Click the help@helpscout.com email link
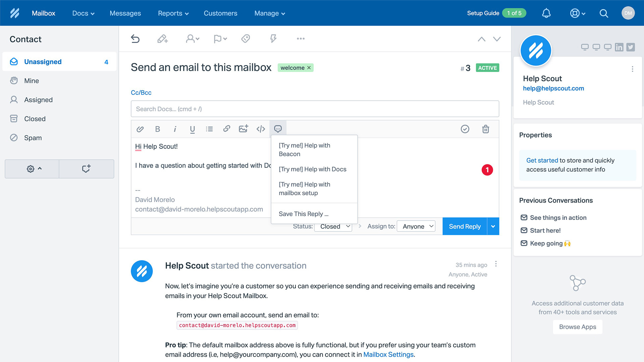 click(x=553, y=88)
